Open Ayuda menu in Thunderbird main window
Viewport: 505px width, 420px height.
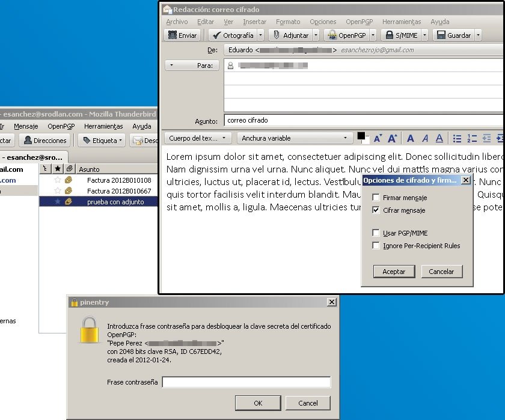point(142,126)
